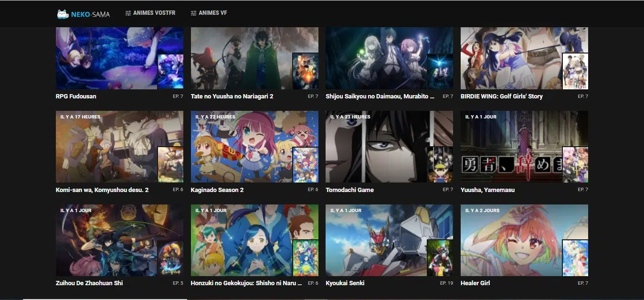Click the Tomodachi Game title link
644x300 pixels.
click(x=349, y=190)
